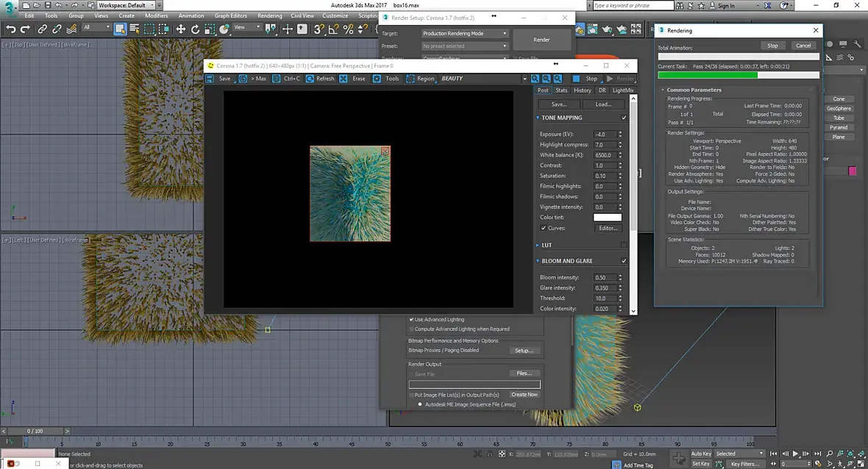
Task: Activate the Rotate tool icon
Action: (195, 29)
